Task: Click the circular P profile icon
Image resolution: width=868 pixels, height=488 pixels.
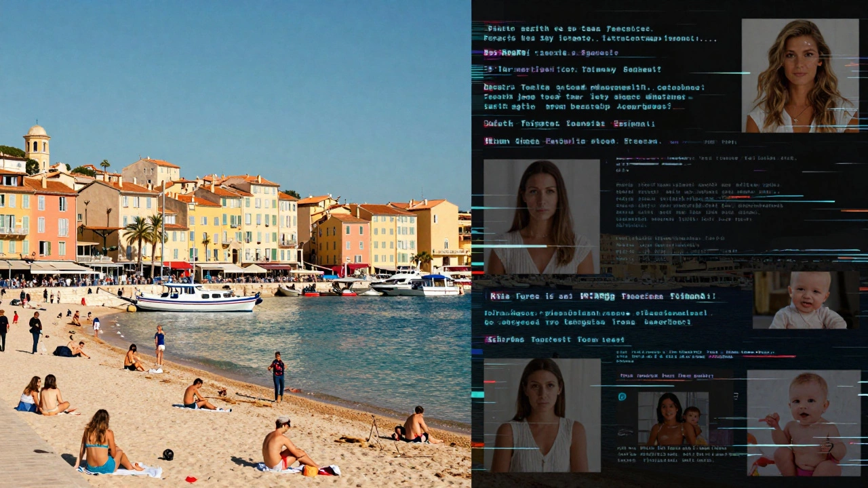Action: pos(622,396)
